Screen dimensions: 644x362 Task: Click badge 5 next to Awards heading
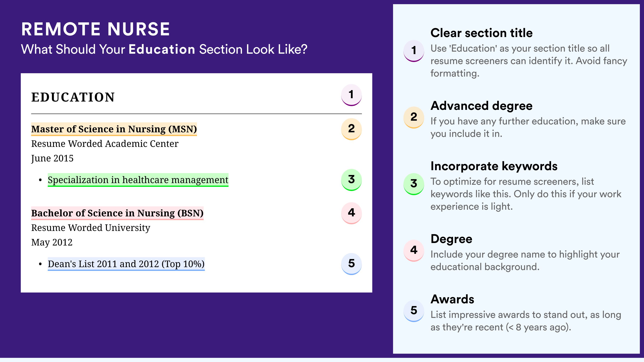(414, 311)
